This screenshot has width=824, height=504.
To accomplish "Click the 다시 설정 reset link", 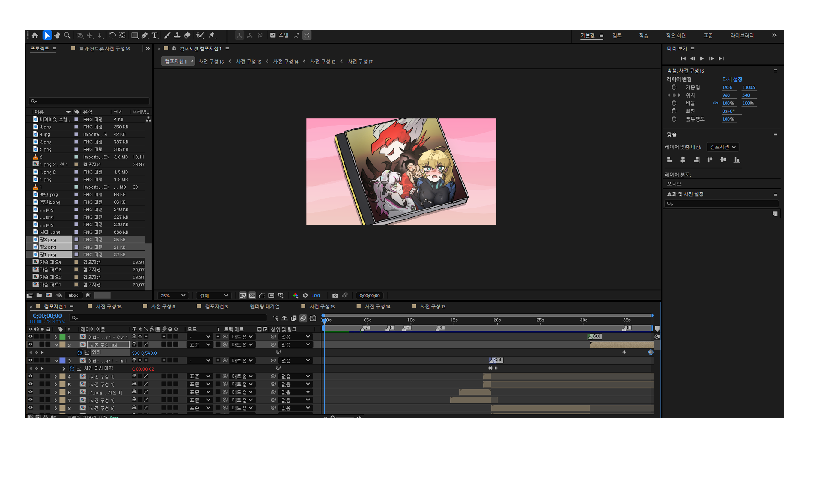I will pos(732,80).
